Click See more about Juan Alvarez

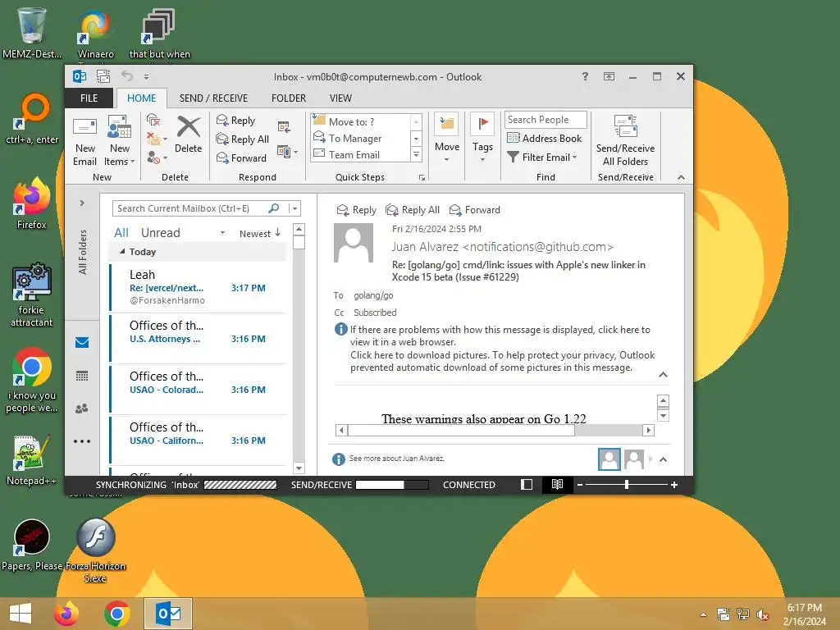click(x=396, y=459)
